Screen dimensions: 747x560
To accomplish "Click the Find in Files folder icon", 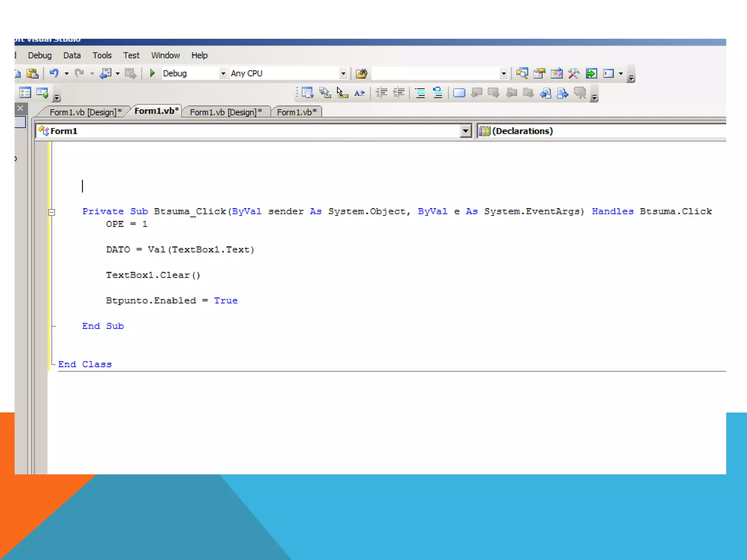I will (361, 74).
